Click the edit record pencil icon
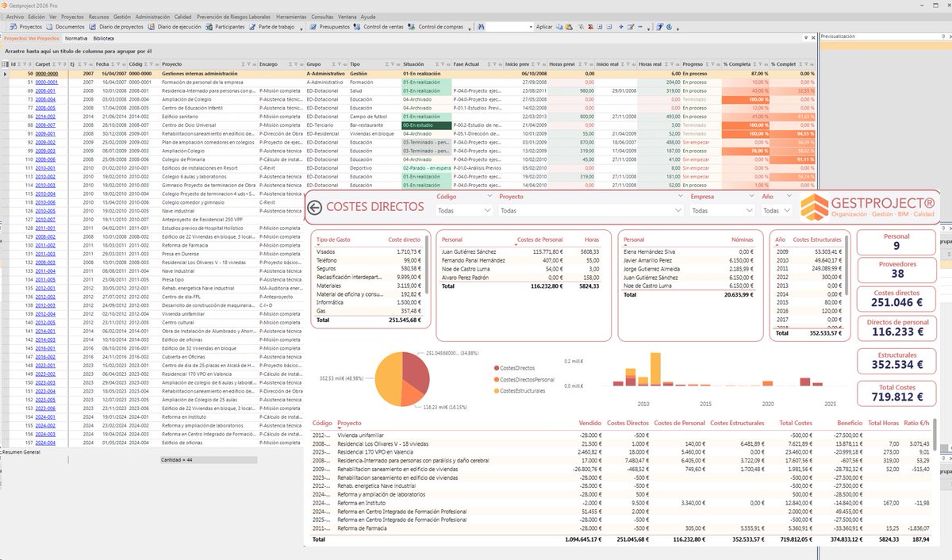The height and width of the screenshot is (560, 952). (630, 26)
